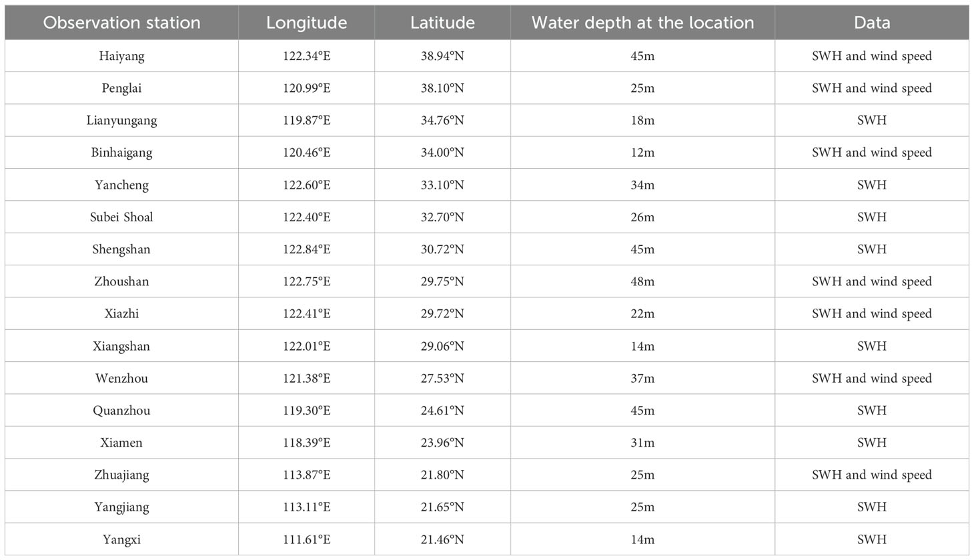Click Zhoushan water depth 48m
The width and height of the screenshot is (974, 560).
[642, 281]
